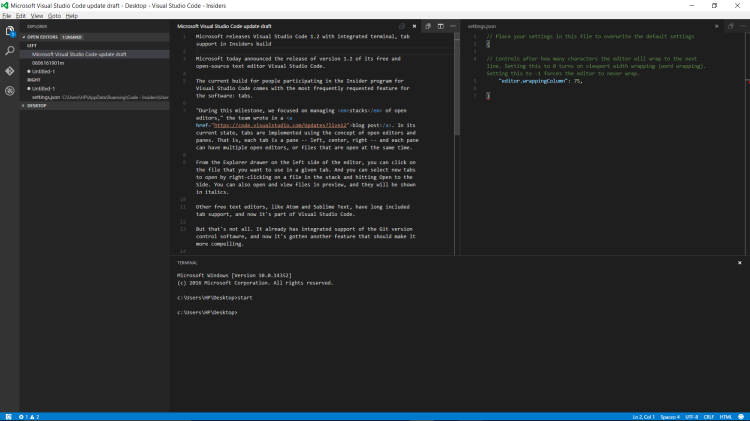This screenshot has height=421, width=750.
Task: Change language mode via HTML
Action: (726, 417)
